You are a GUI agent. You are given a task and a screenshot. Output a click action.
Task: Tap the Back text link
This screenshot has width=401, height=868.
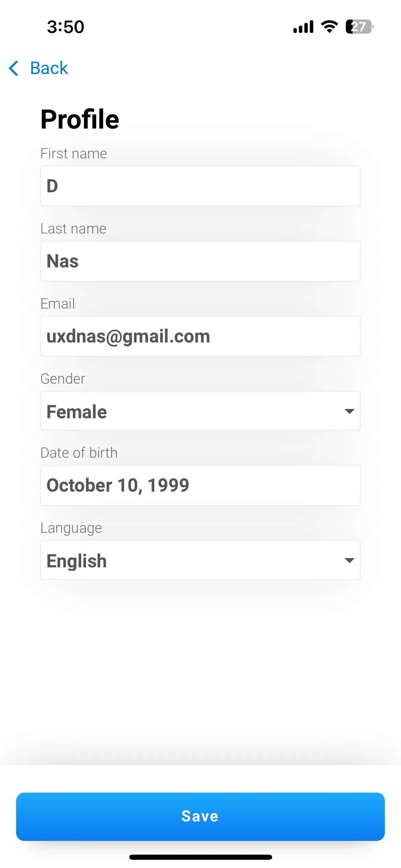click(x=49, y=68)
